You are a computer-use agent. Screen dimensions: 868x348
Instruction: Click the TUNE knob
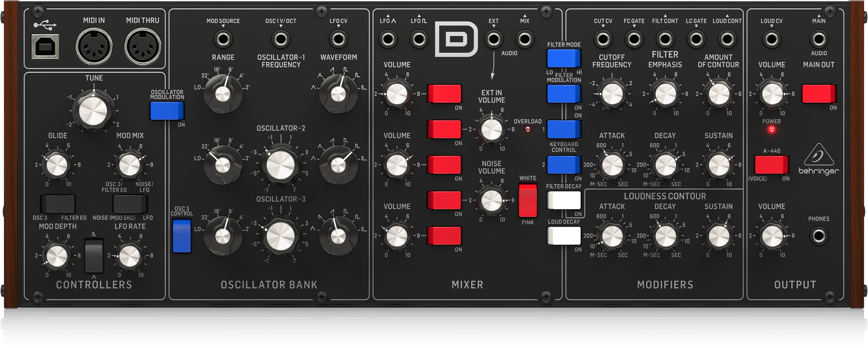tap(94, 109)
